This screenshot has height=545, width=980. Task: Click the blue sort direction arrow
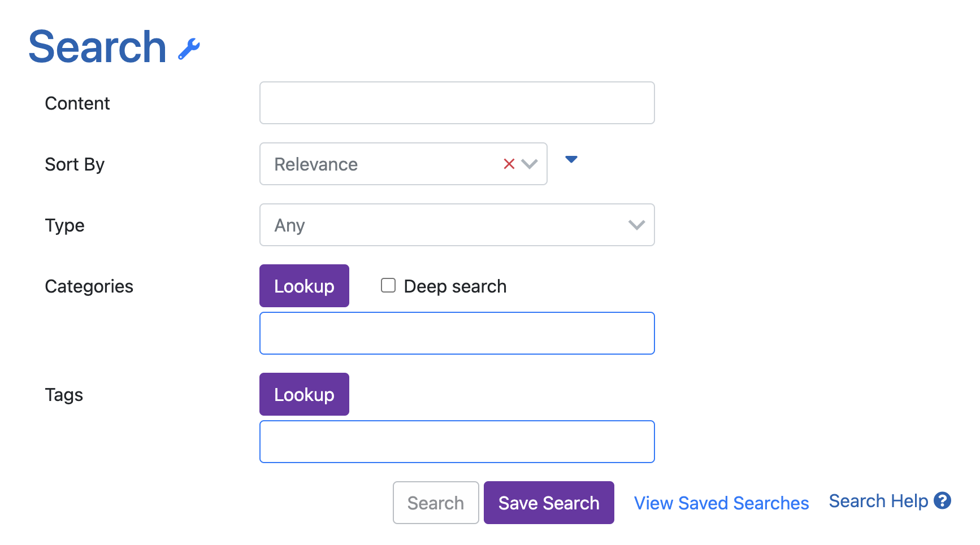click(x=571, y=160)
